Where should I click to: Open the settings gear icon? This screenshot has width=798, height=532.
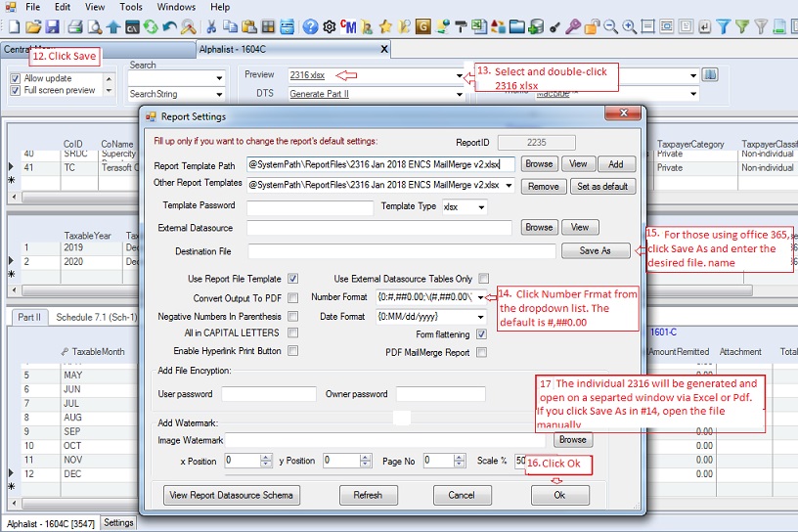click(330, 26)
